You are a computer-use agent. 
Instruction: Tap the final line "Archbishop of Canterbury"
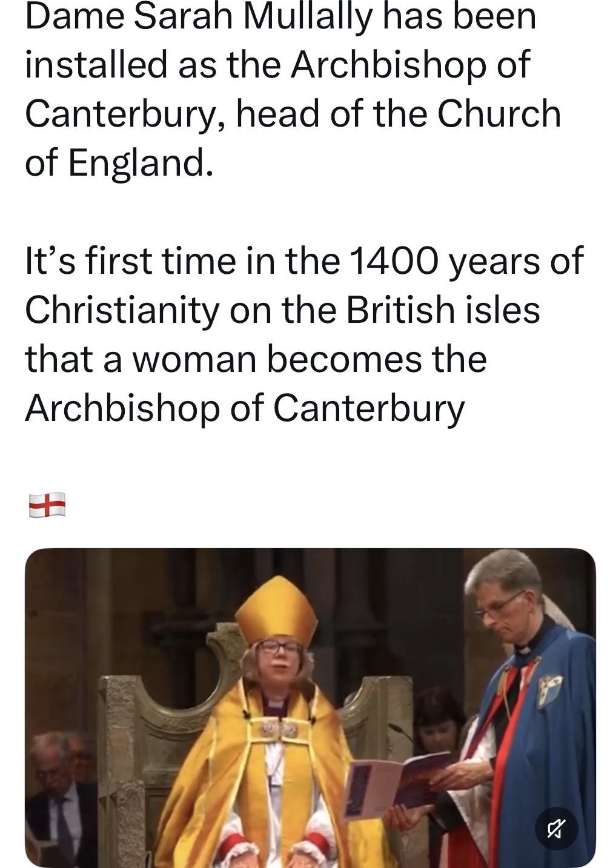tap(245, 408)
